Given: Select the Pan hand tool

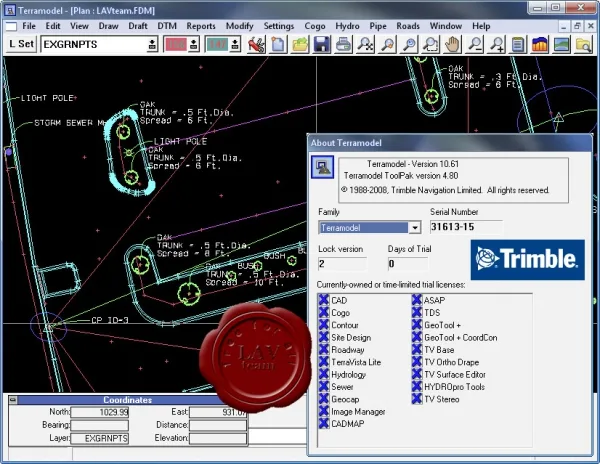Looking at the screenshot, I should click(453, 44).
